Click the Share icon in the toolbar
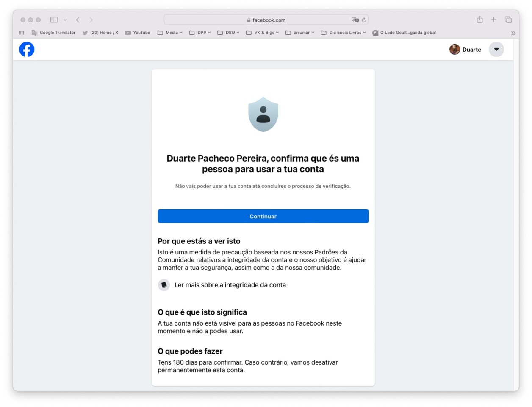This screenshot has height=407, width=532. point(479,20)
